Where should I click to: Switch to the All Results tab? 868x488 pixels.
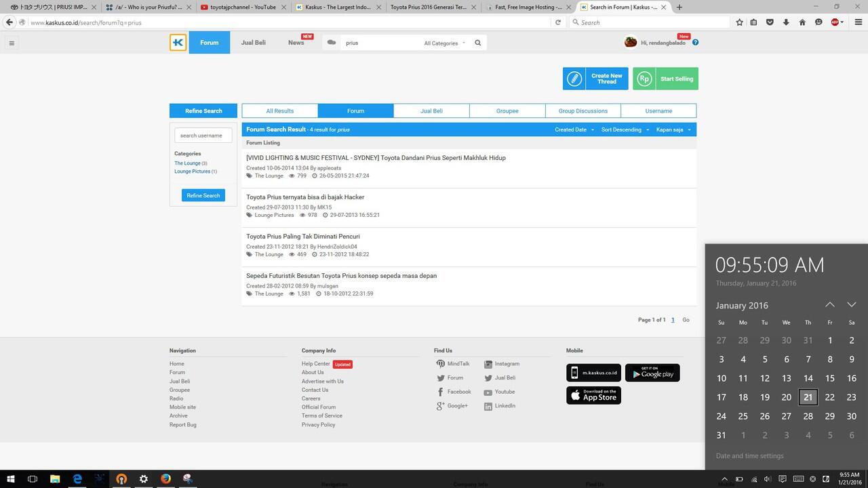point(280,110)
